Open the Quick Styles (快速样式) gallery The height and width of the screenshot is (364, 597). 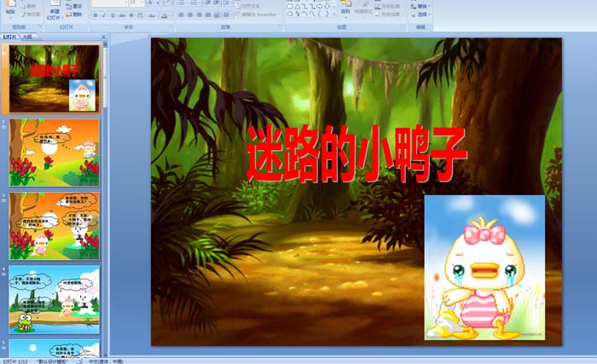coord(363,9)
